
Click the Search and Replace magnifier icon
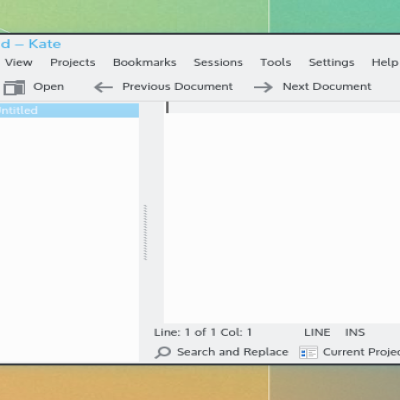pos(163,352)
